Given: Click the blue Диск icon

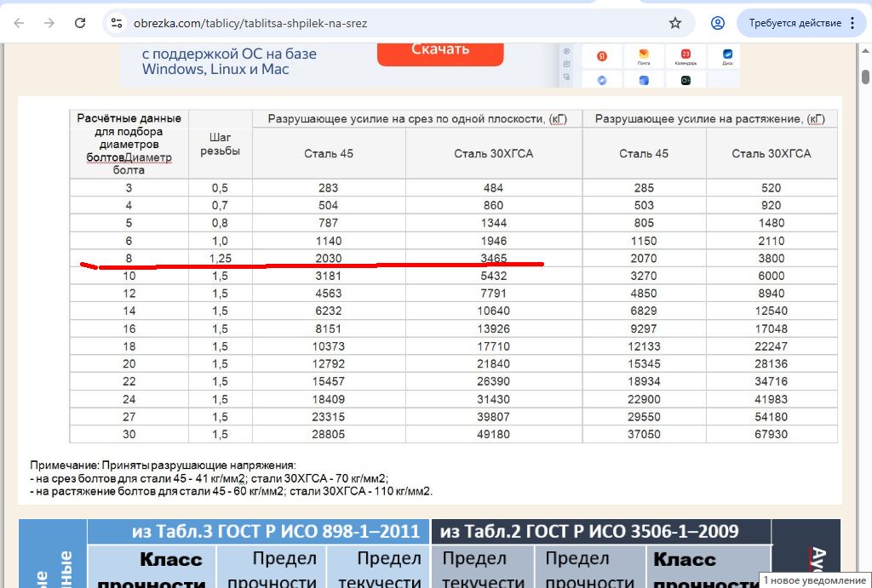Looking at the screenshot, I should pyautogui.click(x=727, y=56).
